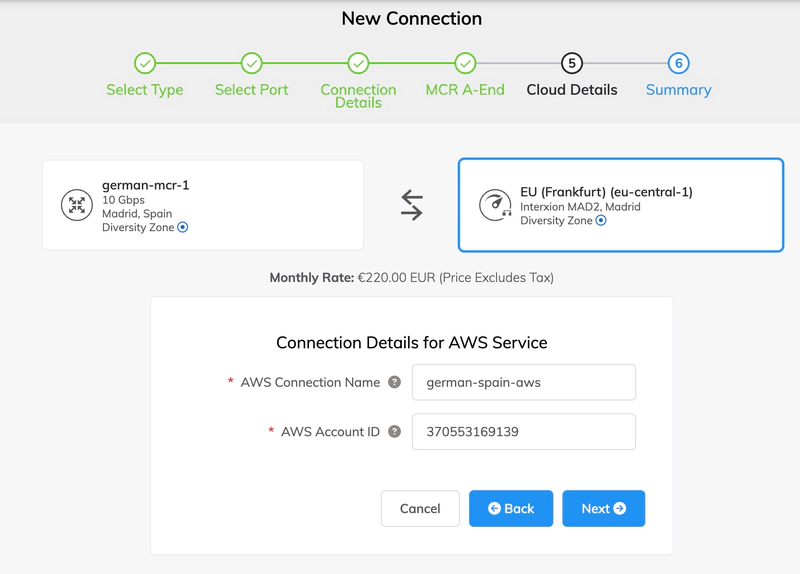Click the Back button
Viewport: 800px width, 574px height.
tap(511, 509)
